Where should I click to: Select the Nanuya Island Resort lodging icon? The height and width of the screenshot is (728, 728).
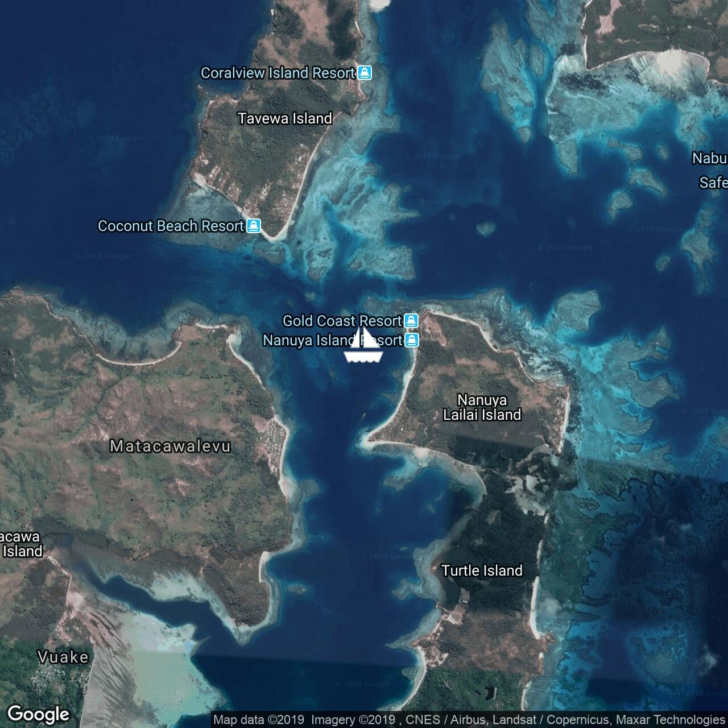[412, 340]
